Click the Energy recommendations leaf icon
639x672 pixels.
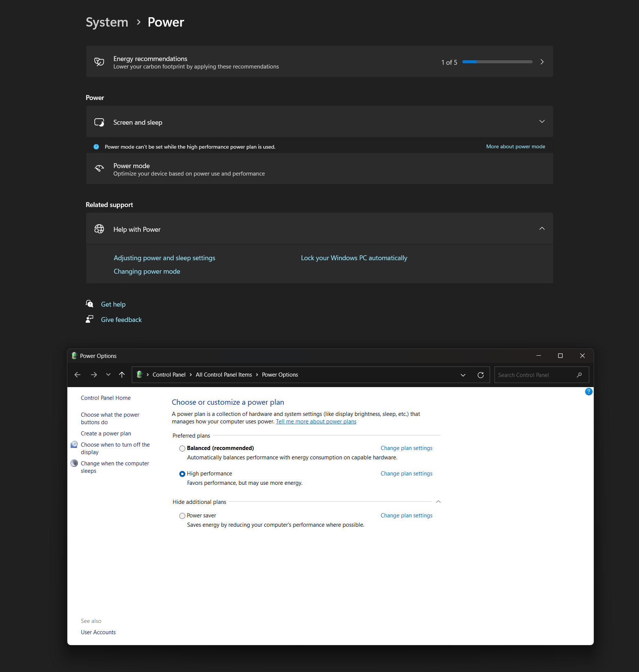tap(99, 62)
